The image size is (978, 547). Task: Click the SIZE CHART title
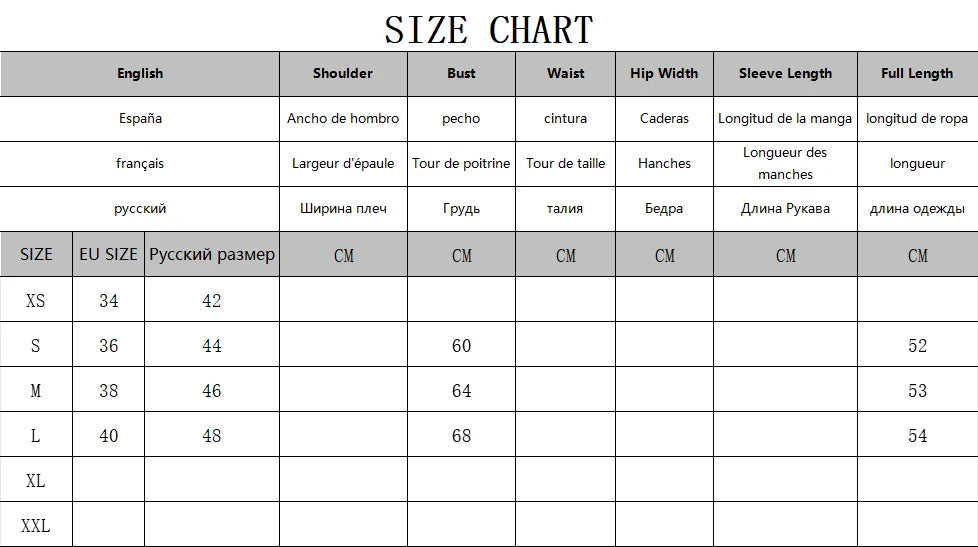[x=489, y=29]
